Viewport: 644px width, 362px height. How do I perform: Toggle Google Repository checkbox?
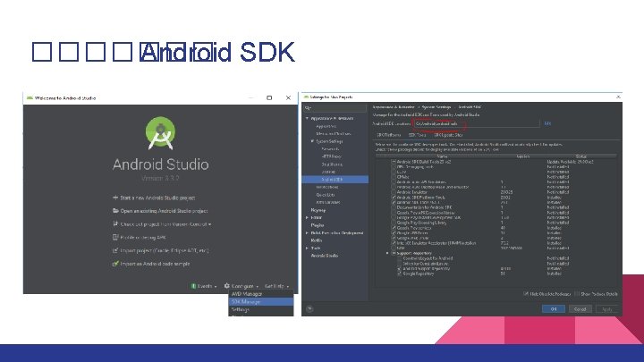point(399,274)
